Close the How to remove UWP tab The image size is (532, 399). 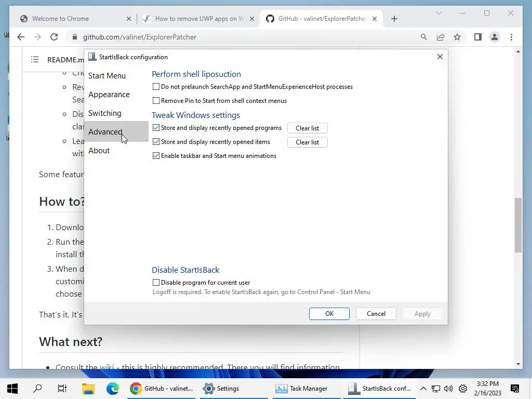(x=252, y=19)
